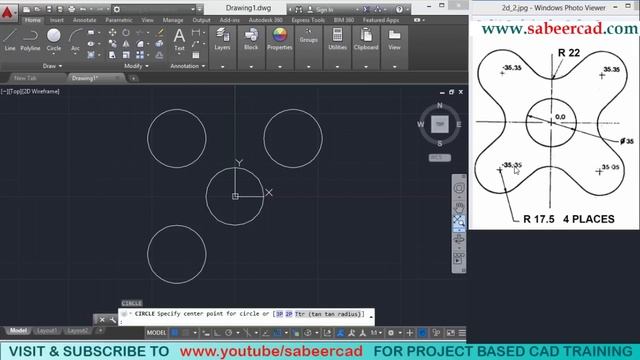Click the Rotate tool in Modify panel

pos(126,33)
